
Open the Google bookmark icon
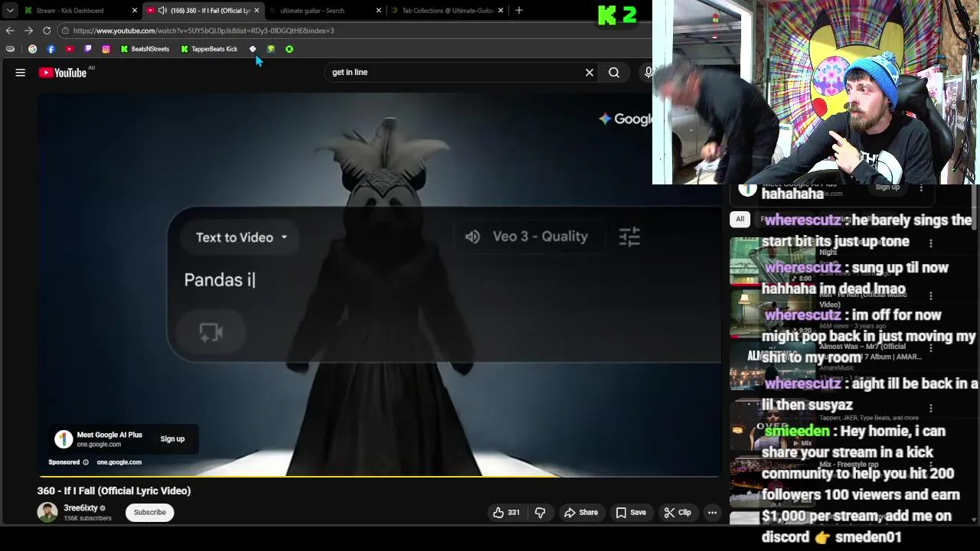32,49
